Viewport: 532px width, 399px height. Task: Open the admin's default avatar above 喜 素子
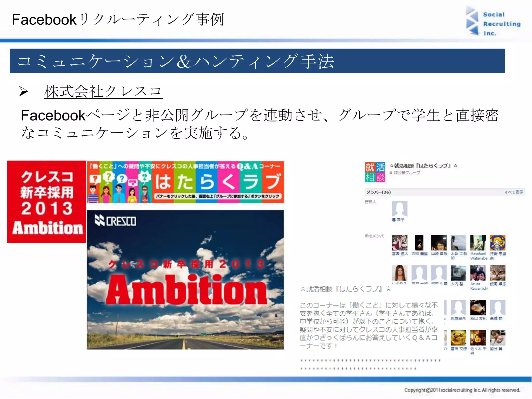point(400,209)
